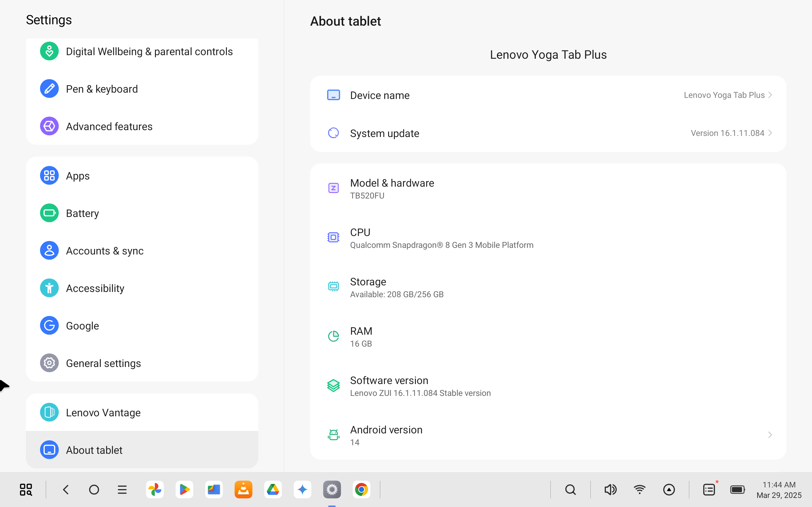The image size is (812, 507).
Task: Launch Google Play Store from taskbar
Action: [185, 490]
